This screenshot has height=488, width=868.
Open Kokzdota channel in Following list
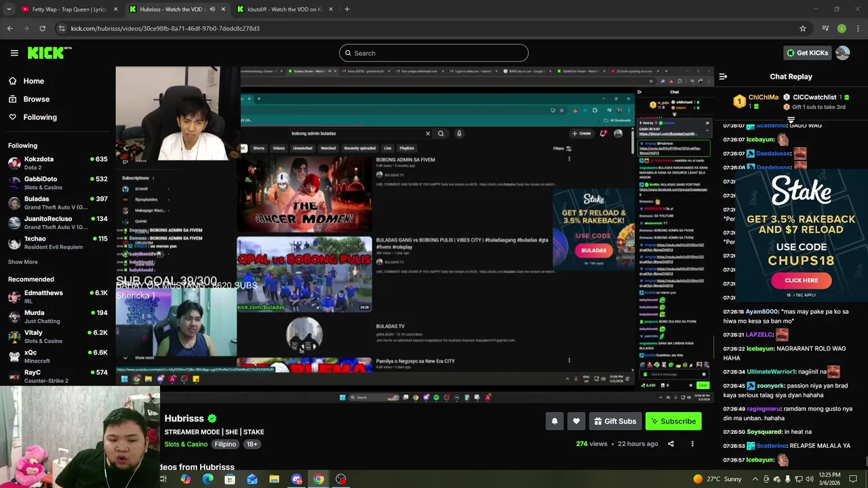58,163
